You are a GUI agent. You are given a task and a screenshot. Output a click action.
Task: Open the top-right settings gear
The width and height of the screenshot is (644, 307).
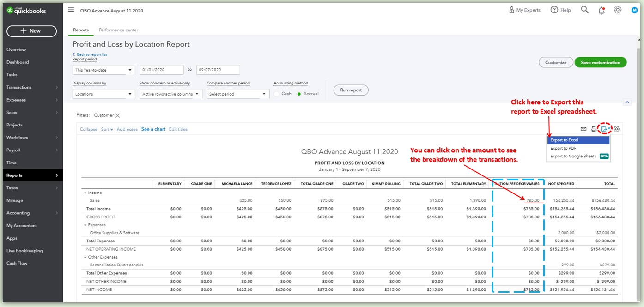click(617, 10)
